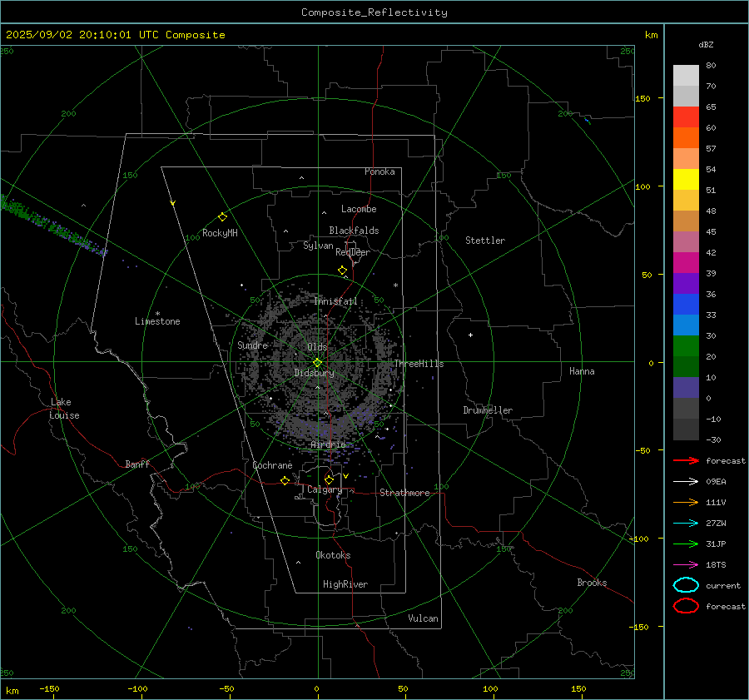Click the Limestone label
The width and height of the screenshot is (749, 700).
[x=157, y=321]
